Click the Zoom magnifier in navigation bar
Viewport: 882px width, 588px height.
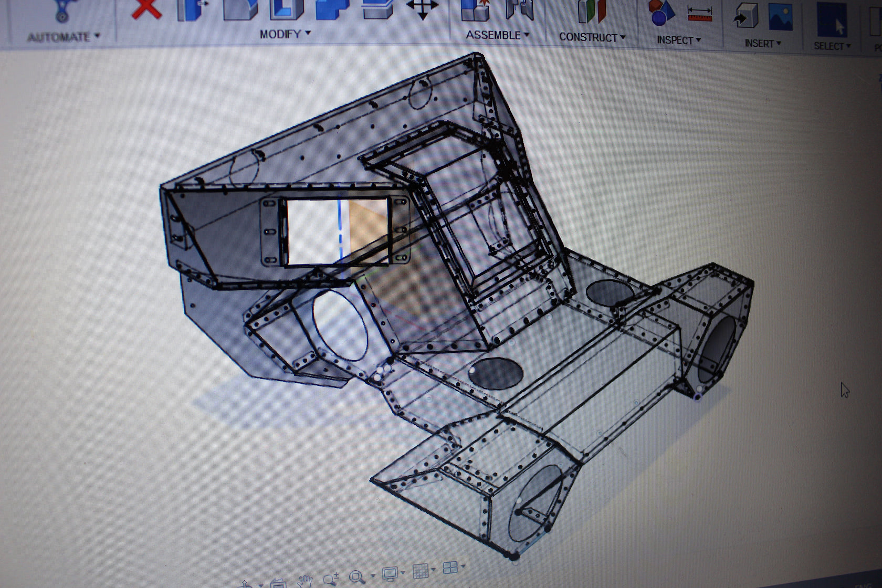(330, 577)
